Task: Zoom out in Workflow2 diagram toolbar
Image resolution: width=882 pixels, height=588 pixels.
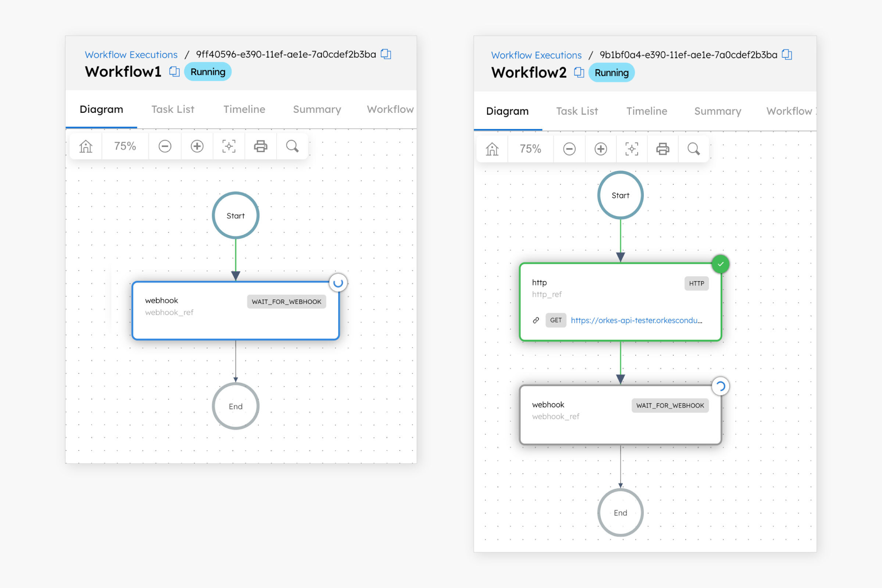Action: (569, 149)
